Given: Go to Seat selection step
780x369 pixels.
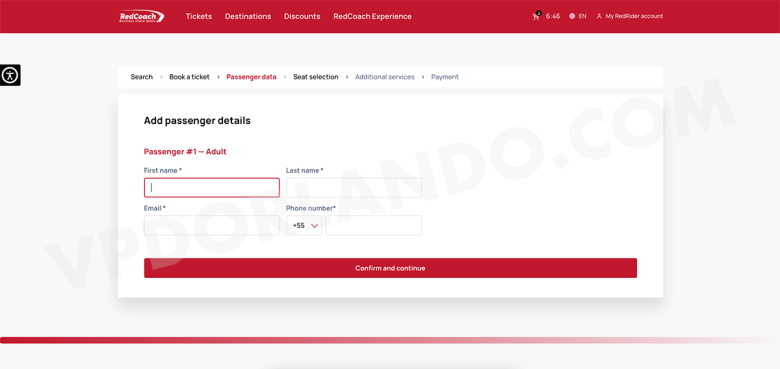Looking at the screenshot, I should (x=315, y=77).
